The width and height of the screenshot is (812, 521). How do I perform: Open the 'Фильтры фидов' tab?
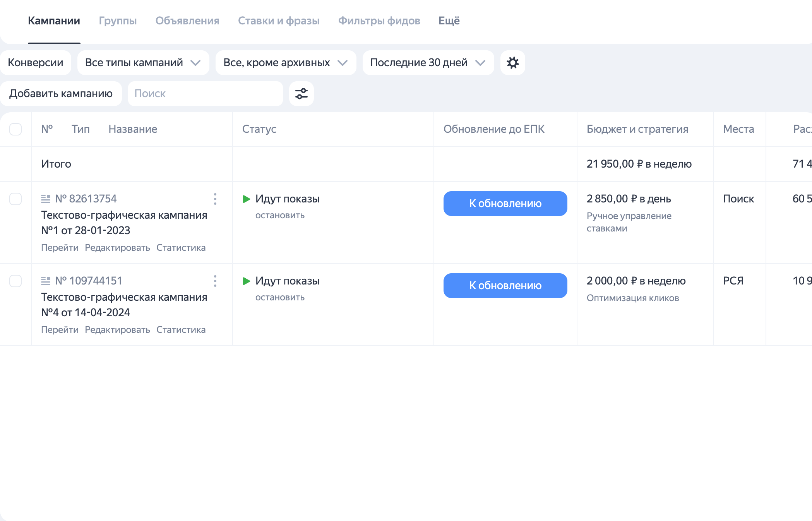379,21
